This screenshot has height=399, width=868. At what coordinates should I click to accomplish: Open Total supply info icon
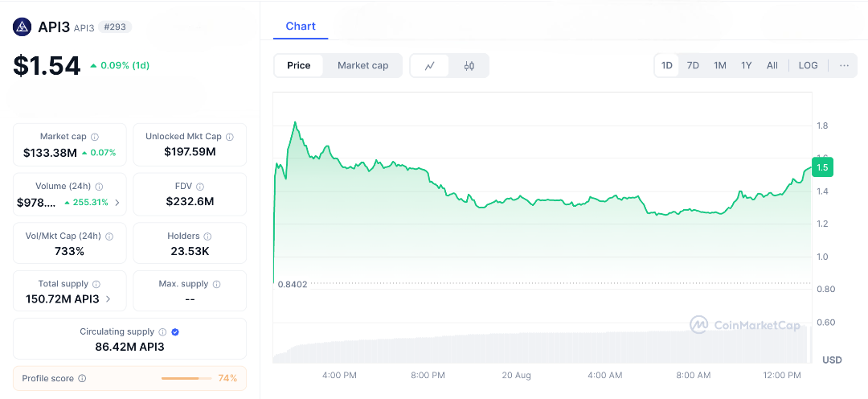(x=96, y=284)
